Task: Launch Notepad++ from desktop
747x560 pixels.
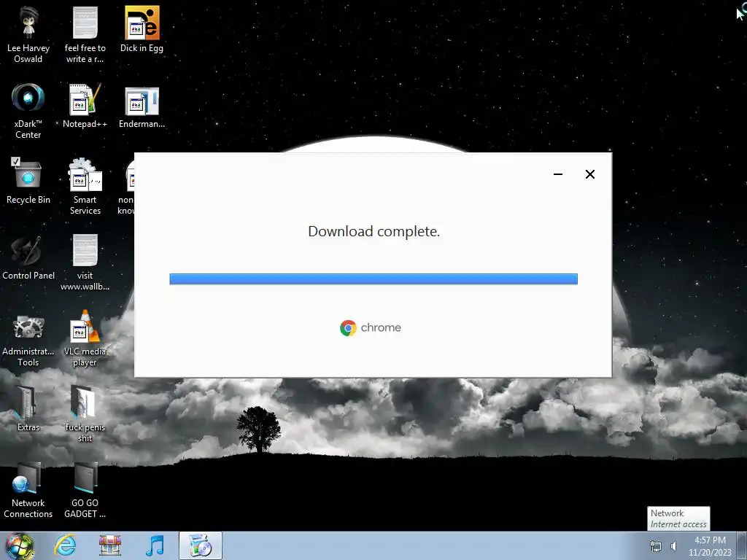Action: point(85,106)
